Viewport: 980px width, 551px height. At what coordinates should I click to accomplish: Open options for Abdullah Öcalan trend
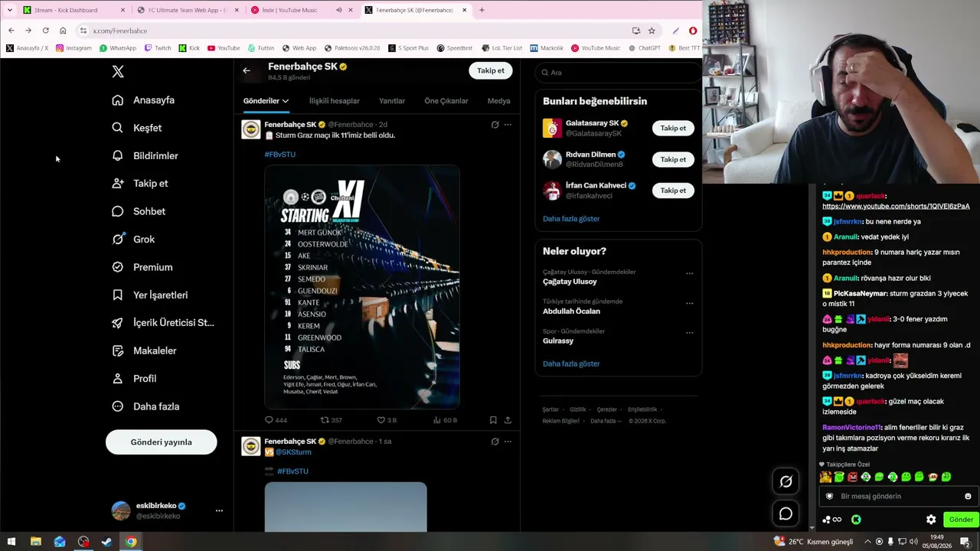pos(689,303)
